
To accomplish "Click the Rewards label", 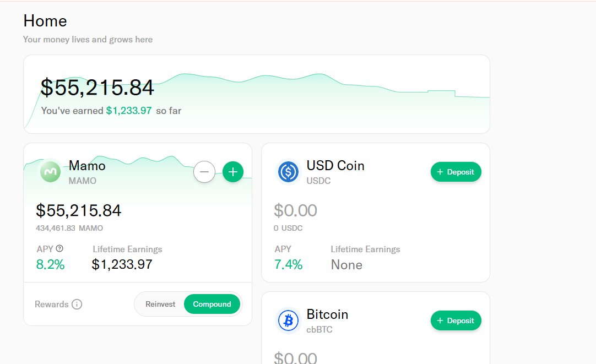I will point(52,305).
